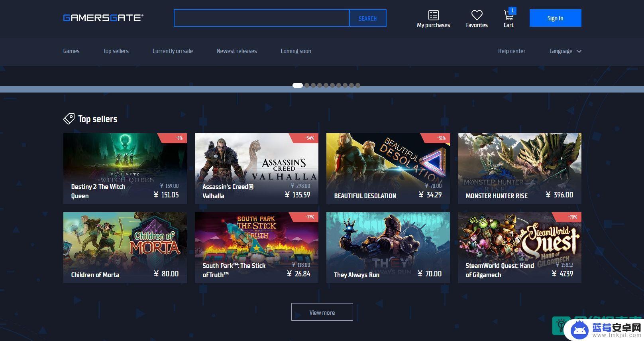Image resolution: width=644 pixels, height=341 pixels.
Task: Click the search input field
Action: tap(262, 18)
